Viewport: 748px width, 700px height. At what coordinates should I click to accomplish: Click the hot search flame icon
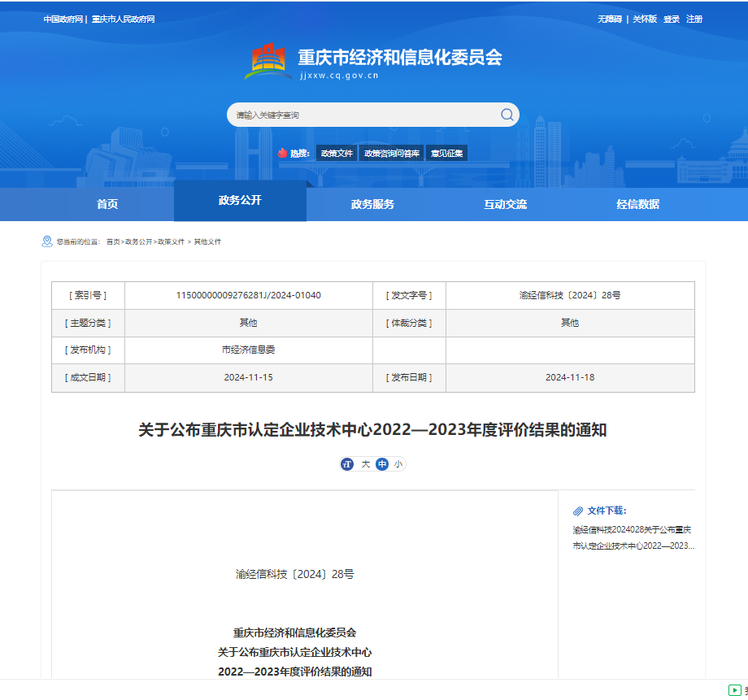coord(282,153)
